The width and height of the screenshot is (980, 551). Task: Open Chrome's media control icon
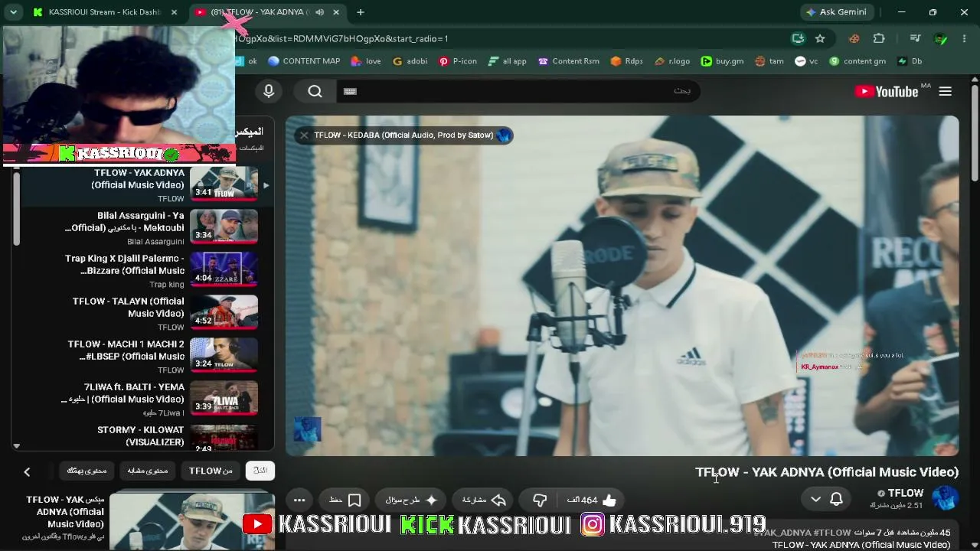(915, 38)
